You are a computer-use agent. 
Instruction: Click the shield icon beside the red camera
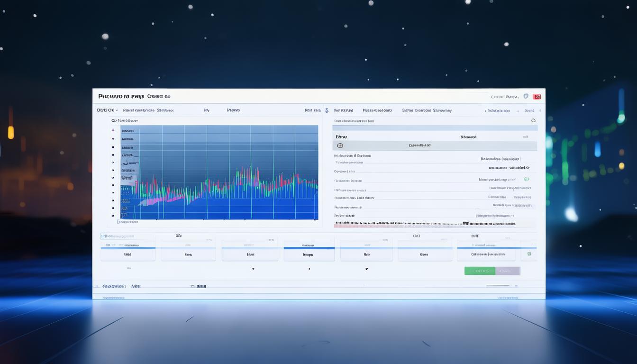pyautogui.click(x=526, y=96)
